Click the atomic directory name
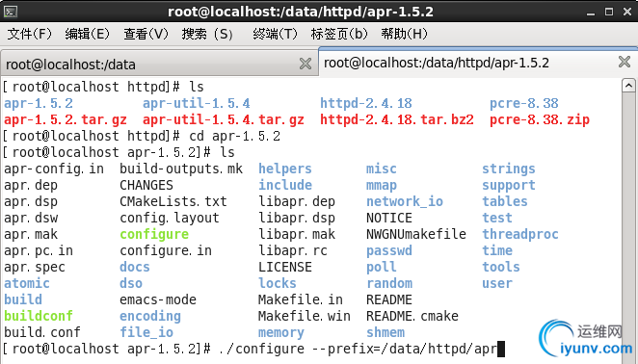 coord(27,283)
